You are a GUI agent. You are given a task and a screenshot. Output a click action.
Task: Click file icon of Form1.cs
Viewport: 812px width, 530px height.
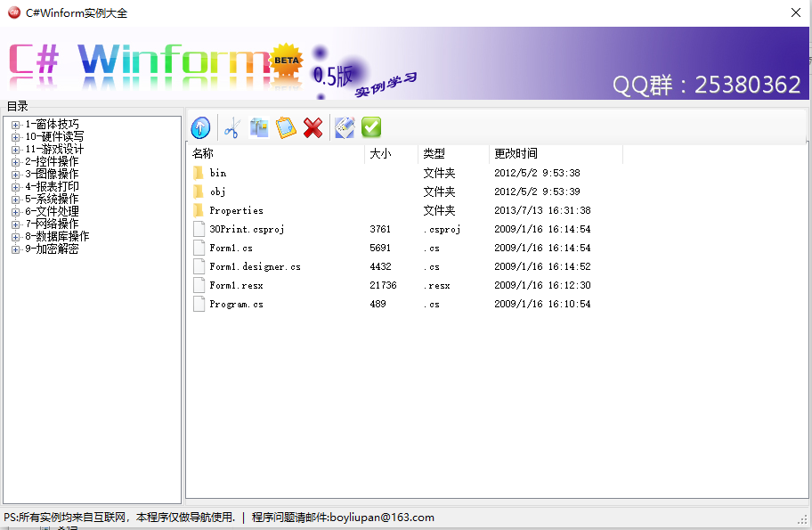(199, 248)
